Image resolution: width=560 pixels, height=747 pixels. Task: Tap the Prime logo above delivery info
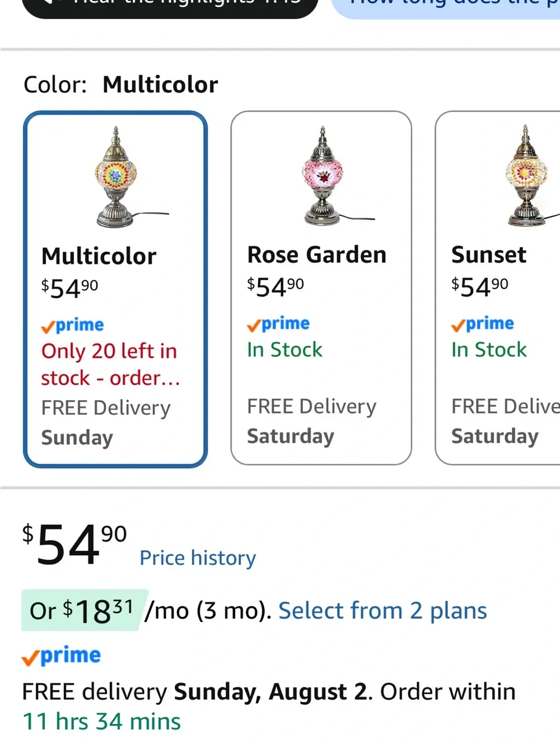[x=61, y=655]
